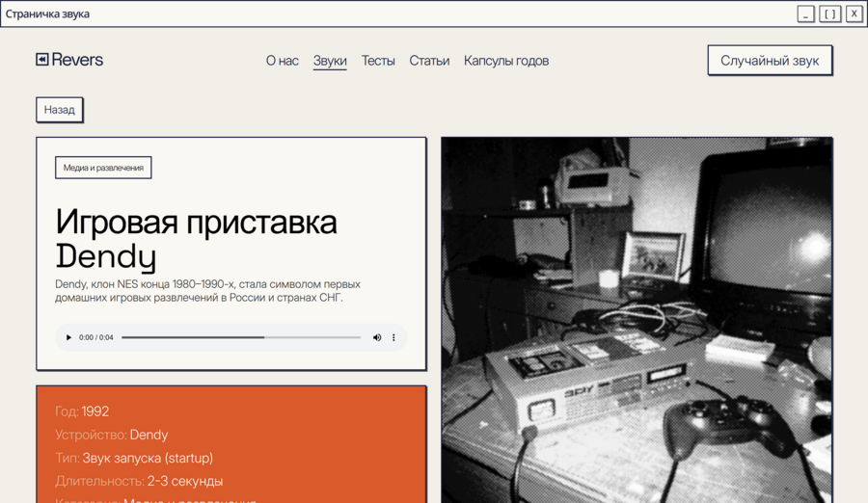Seek on the audio progress bar
Image resolution: width=868 pixels, height=503 pixels.
pyautogui.click(x=241, y=337)
